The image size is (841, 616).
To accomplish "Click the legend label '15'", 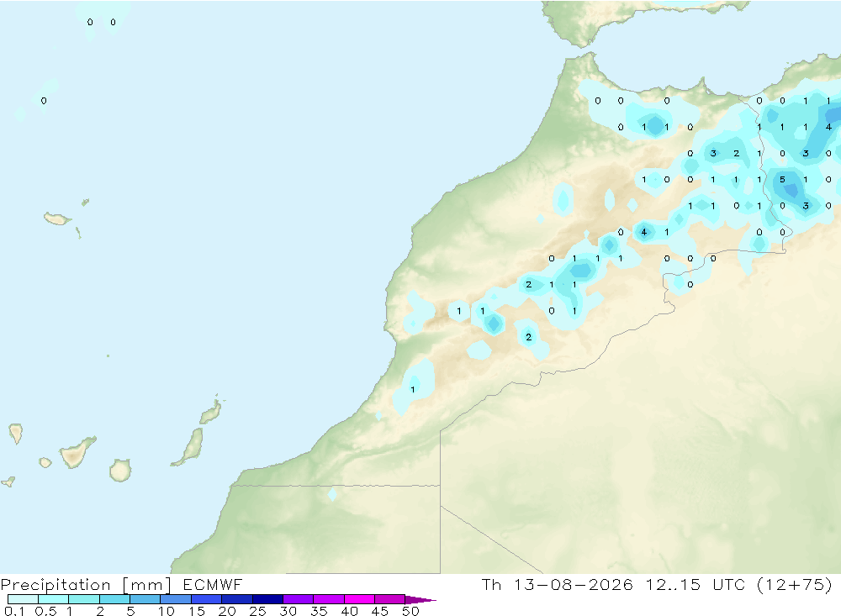I will 197,611.
